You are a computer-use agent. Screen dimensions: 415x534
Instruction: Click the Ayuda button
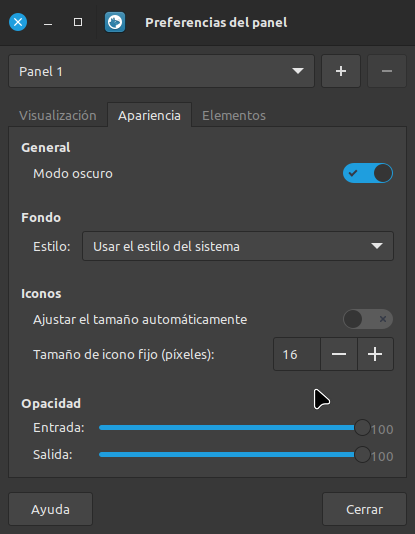tap(50, 509)
